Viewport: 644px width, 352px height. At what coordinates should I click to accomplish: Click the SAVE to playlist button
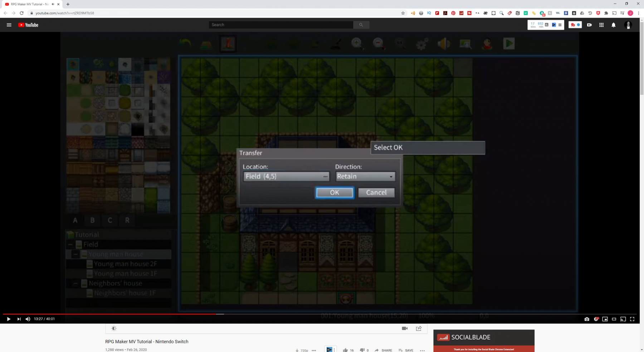point(406,350)
